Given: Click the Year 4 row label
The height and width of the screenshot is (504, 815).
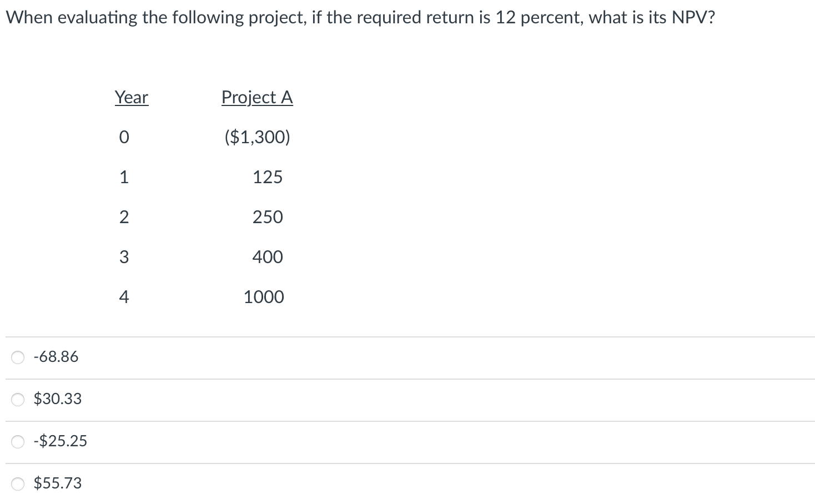Looking at the screenshot, I should (x=124, y=296).
